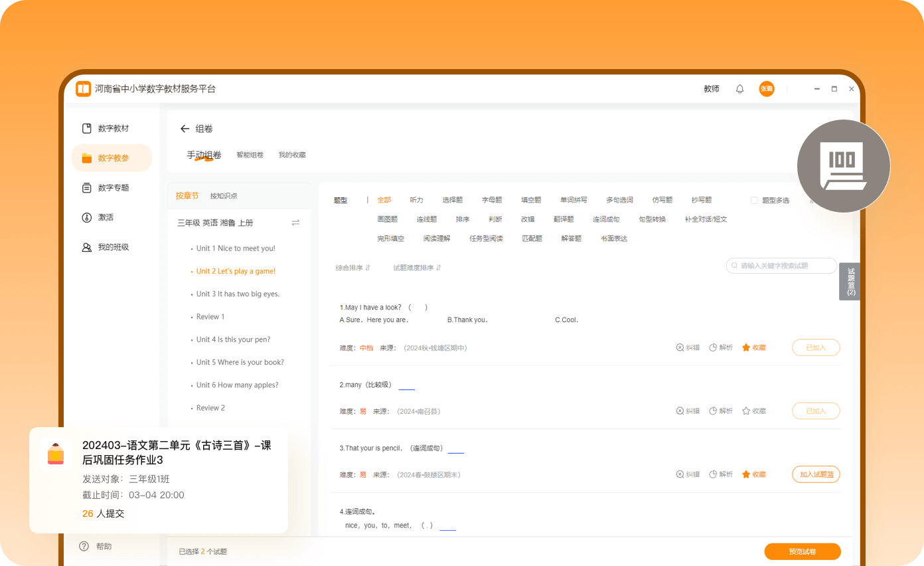
Task: Click the back arrow beside 组卷
Action: [x=185, y=129]
